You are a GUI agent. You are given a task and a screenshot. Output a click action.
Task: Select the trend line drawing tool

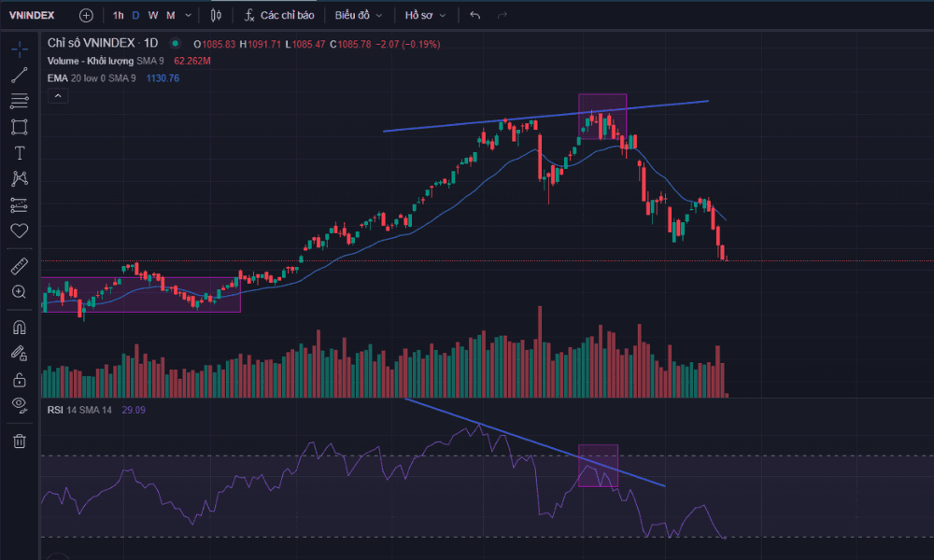point(19,75)
